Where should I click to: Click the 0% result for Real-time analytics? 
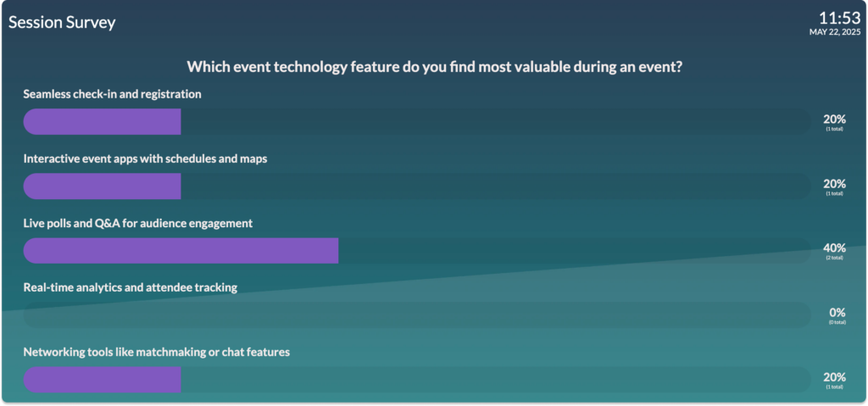[837, 313]
